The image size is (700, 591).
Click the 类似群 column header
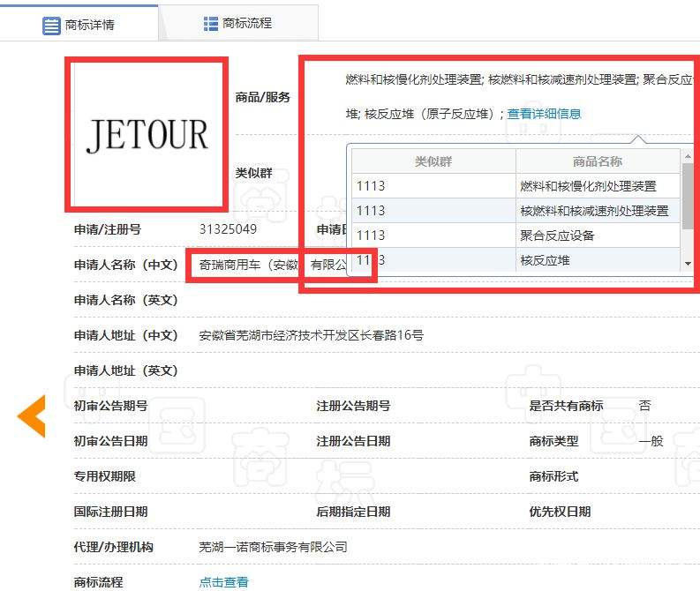433,161
